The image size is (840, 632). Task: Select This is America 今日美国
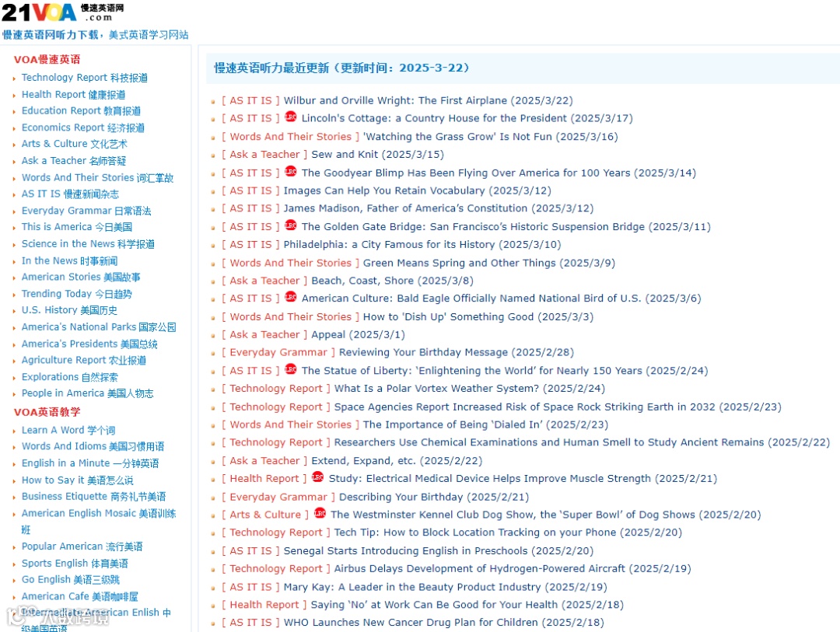pos(76,227)
